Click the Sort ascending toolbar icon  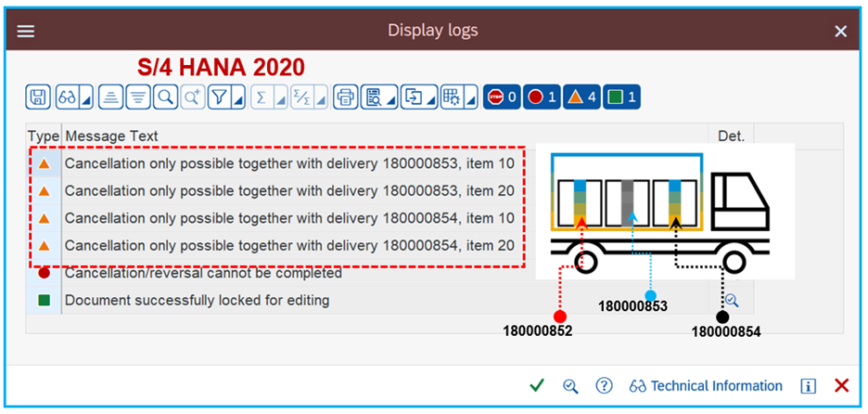[111, 97]
